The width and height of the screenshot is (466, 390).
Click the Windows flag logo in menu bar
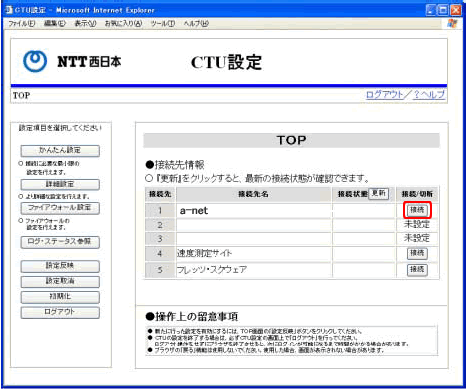(452, 23)
